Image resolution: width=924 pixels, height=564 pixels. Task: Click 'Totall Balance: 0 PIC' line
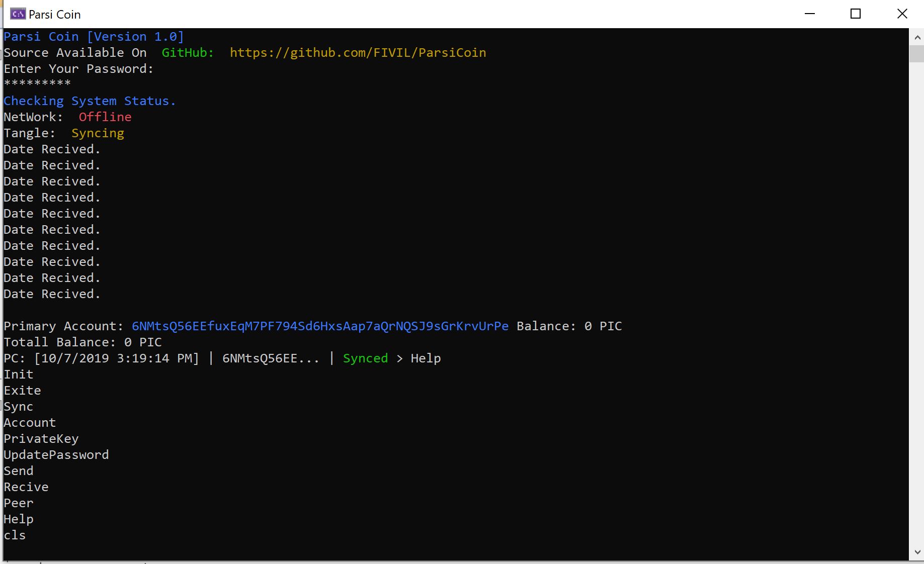pos(82,342)
